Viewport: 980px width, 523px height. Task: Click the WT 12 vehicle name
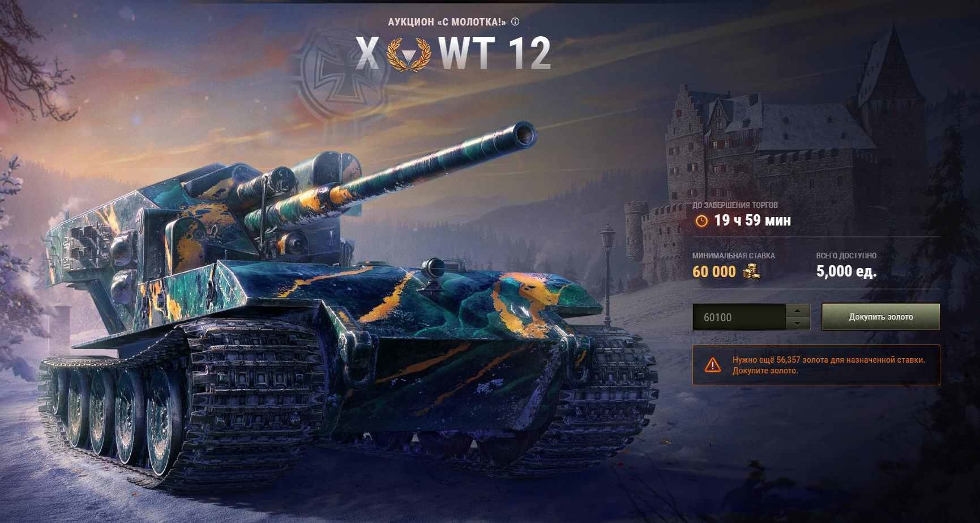[494, 54]
